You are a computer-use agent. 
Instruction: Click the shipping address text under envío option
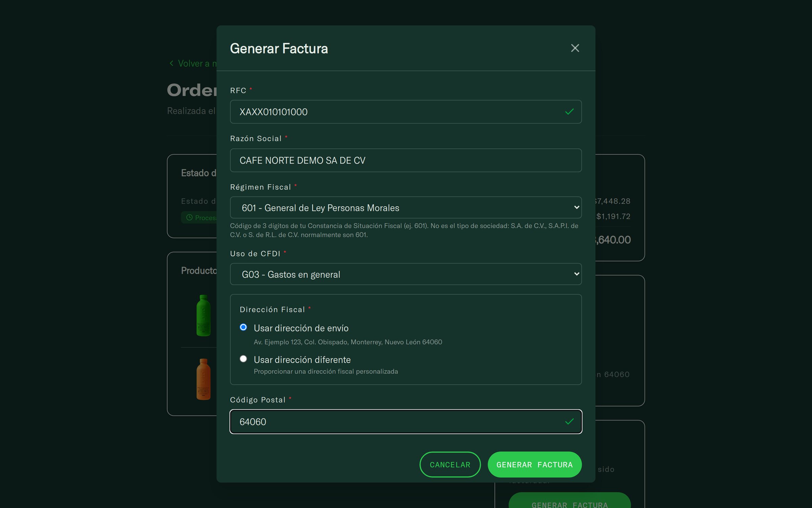[x=348, y=342]
